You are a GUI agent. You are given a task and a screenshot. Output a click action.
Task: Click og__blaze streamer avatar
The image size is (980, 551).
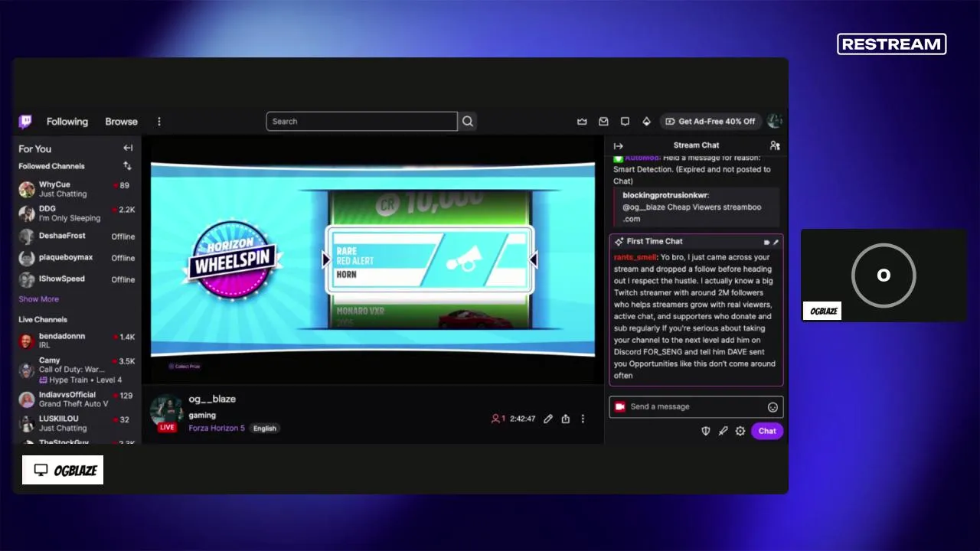tap(166, 411)
